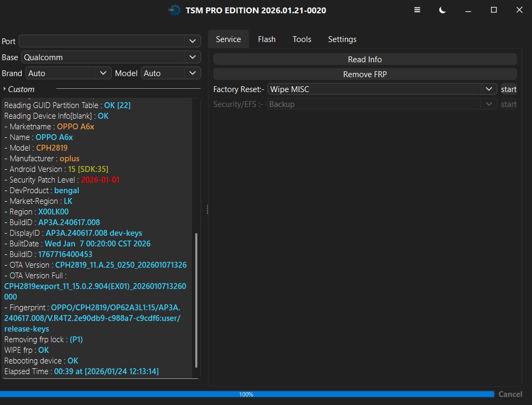
Task: Toggle dark mode moon icon
Action: click(442, 10)
